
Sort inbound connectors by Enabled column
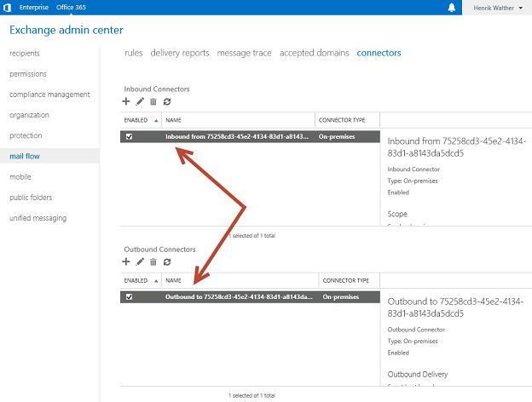141,120
